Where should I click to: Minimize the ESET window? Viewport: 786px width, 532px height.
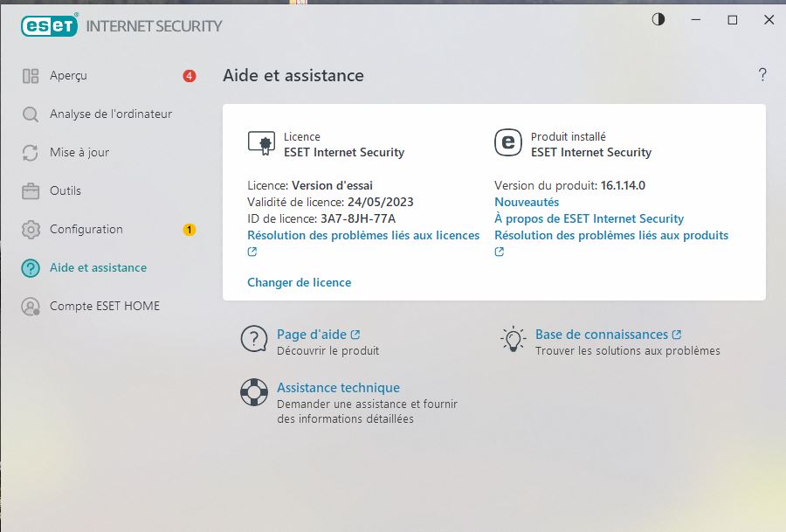(x=696, y=19)
